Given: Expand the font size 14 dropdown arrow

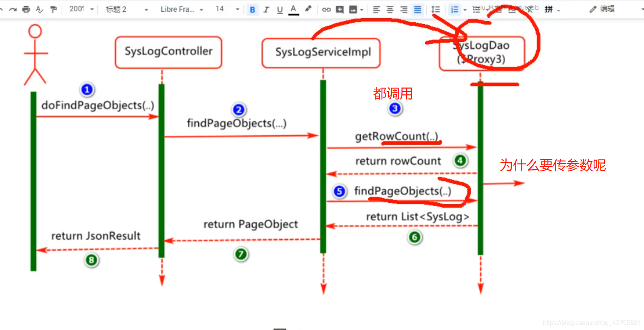Looking at the screenshot, I should pos(237,9).
